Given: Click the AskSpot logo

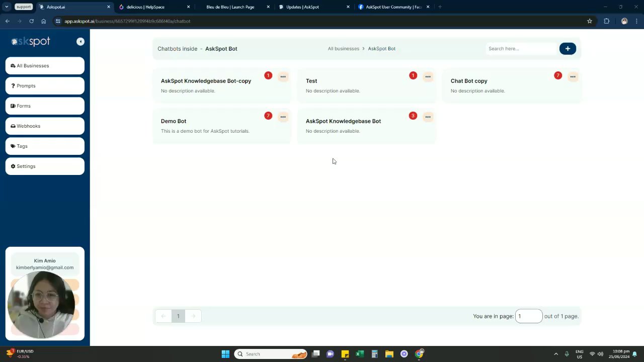Looking at the screenshot, I should tap(31, 41).
